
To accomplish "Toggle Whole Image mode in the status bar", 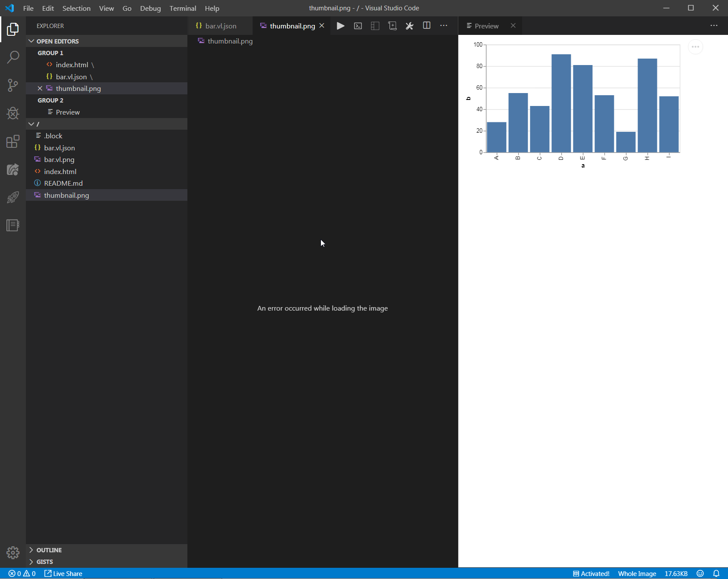I will tap(637, 573).
